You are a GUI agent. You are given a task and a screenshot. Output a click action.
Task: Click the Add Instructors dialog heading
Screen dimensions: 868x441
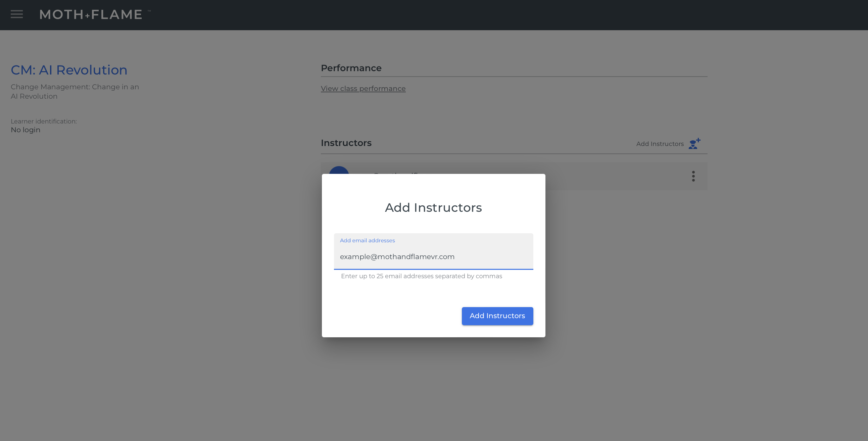pyautogui.click(x=433, y=207)
